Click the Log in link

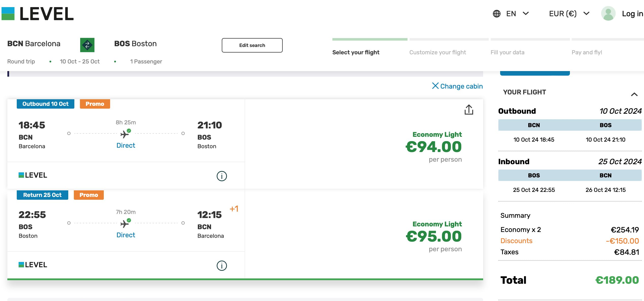[x=632, y=13]
